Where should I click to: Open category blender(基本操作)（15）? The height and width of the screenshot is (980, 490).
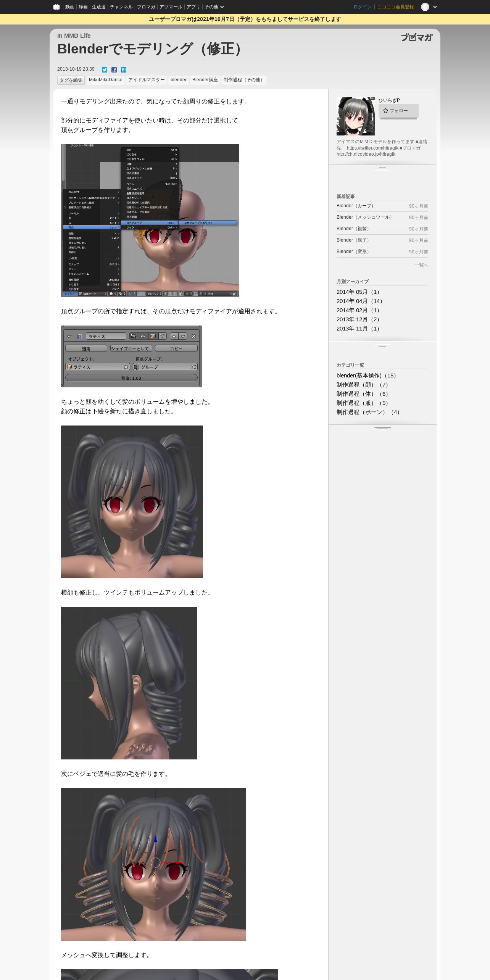[367, 376]
